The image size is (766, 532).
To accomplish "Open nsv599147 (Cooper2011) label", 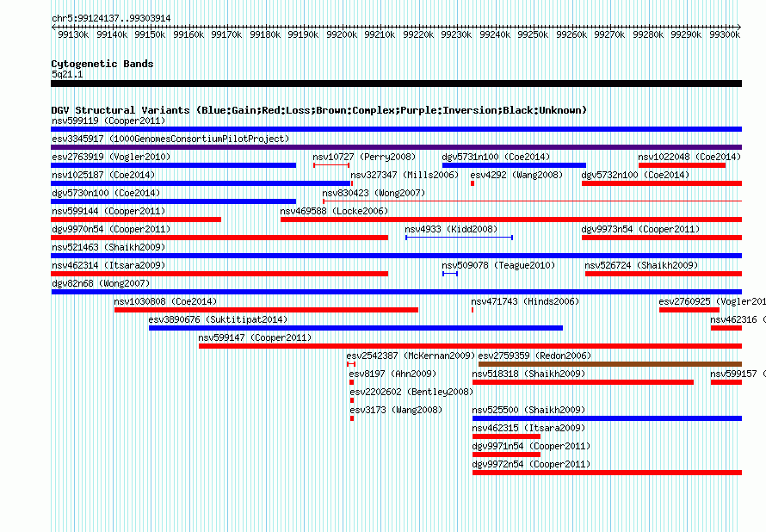I will pyautogui.click(x=255, y=337).
